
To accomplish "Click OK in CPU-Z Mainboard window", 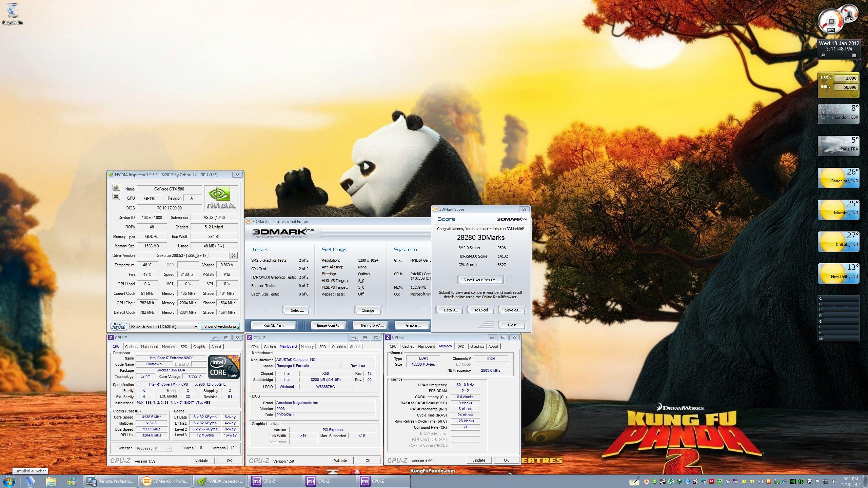I will coord(368,461).
